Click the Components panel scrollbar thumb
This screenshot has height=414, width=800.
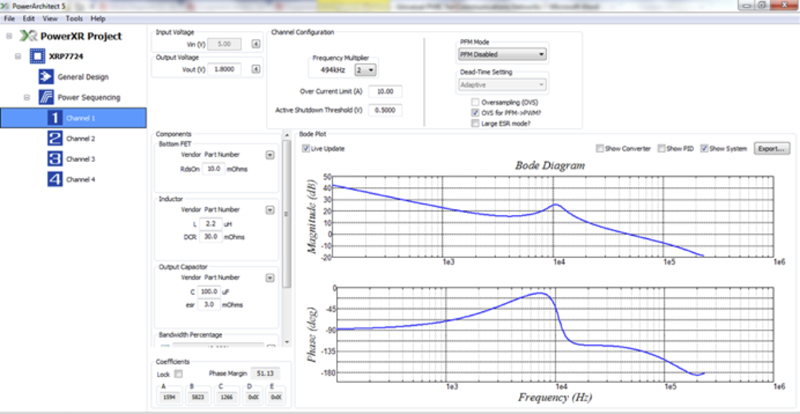click(287, 213)
